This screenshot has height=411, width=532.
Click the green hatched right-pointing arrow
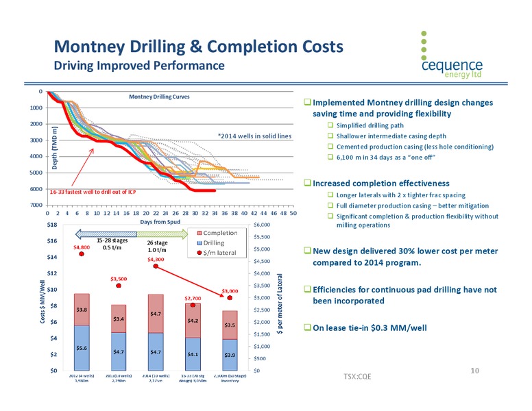(x=162, y=234)
